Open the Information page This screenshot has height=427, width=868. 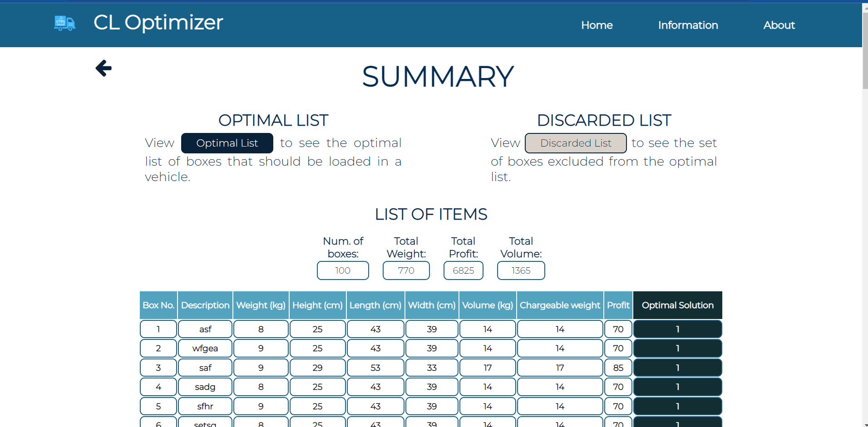[x=688, y=25]
